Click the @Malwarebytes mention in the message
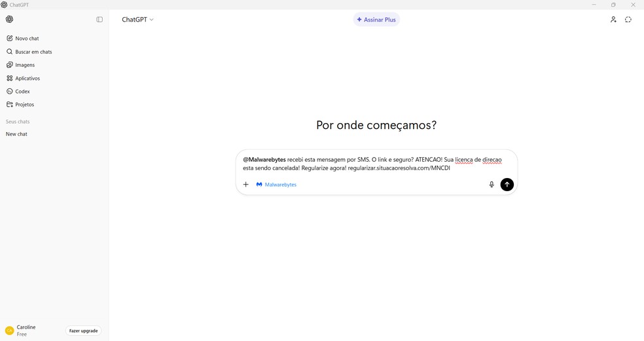The height and width of the screenshot is (341, 644). 264,160
